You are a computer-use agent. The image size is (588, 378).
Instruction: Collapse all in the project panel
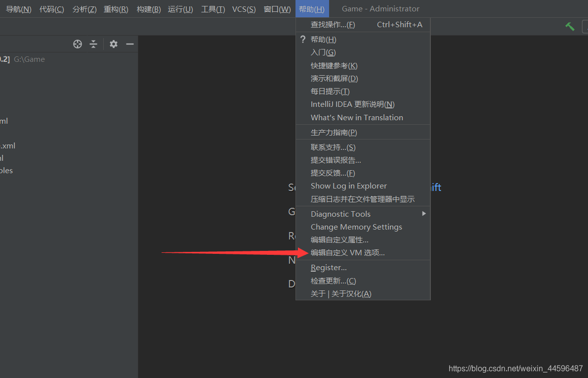tap(93, 44)
